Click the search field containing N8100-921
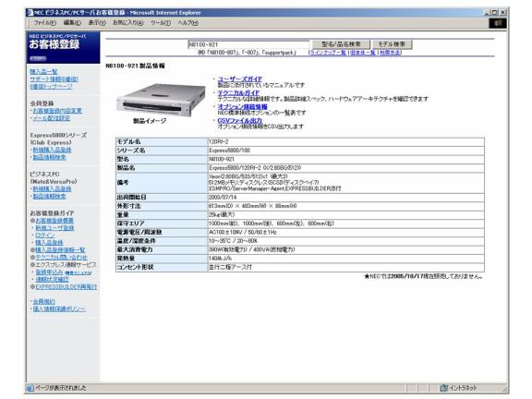 (248, 44)
